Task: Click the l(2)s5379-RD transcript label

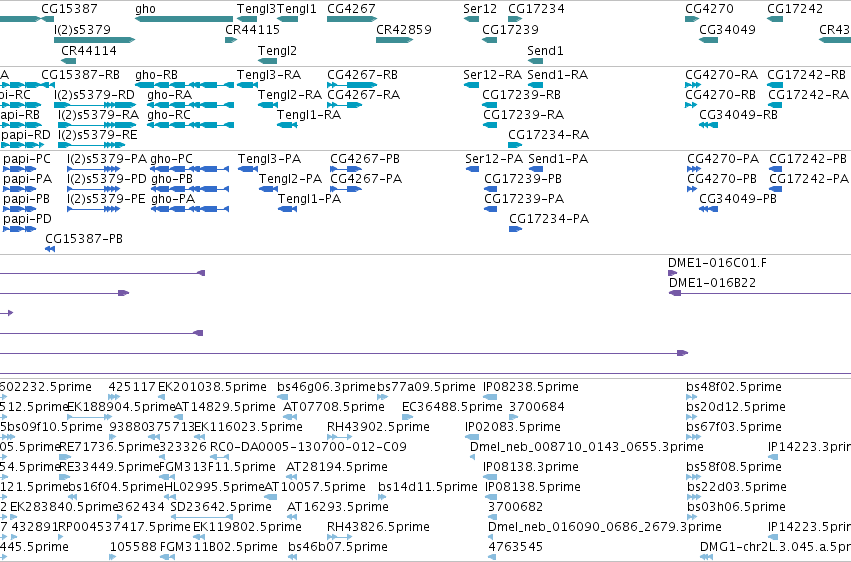Action: coord(94,94)
